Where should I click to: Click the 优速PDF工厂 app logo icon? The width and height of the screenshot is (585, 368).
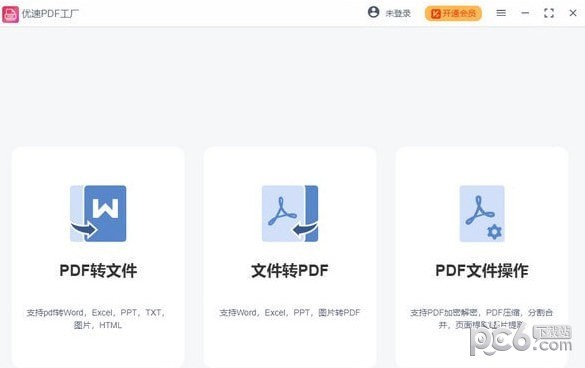point(10,14)
